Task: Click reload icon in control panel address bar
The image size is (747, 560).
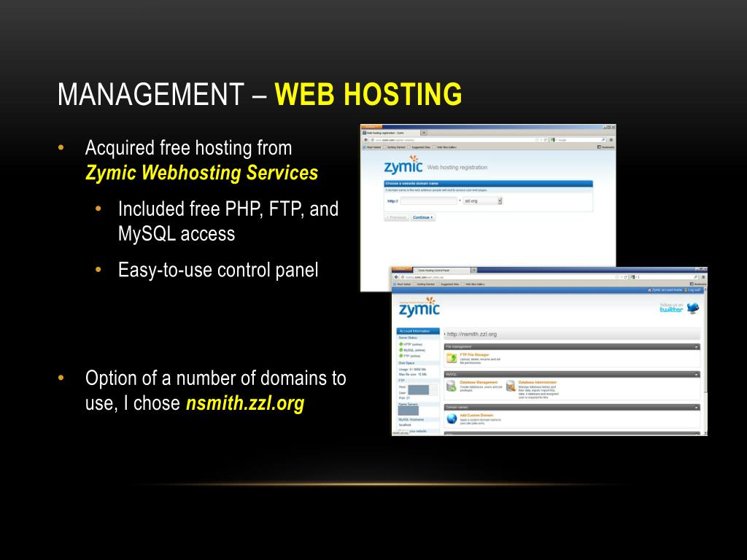Action: [625, 276]
